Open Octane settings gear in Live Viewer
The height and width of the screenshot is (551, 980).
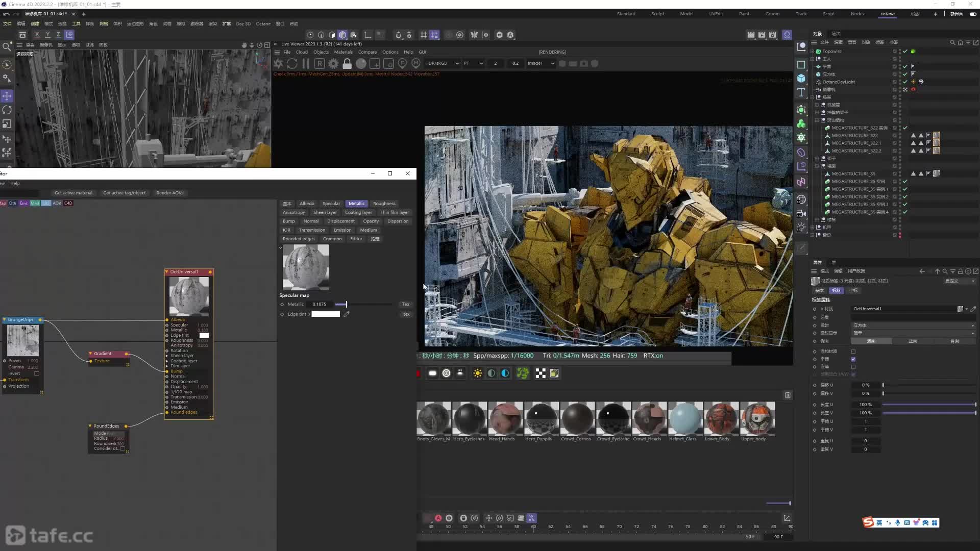pos(333,63)
